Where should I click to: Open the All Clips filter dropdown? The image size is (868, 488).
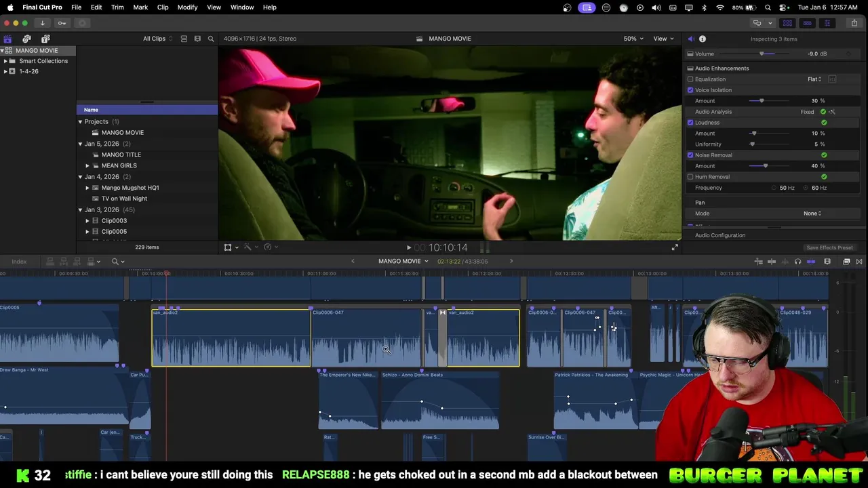pyautogui.click(x=157, y=39)
